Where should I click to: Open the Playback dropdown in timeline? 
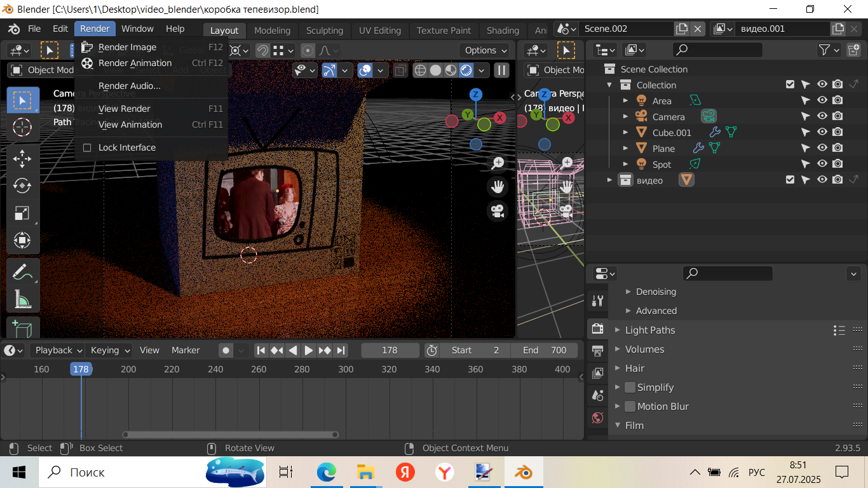(58, 350)
